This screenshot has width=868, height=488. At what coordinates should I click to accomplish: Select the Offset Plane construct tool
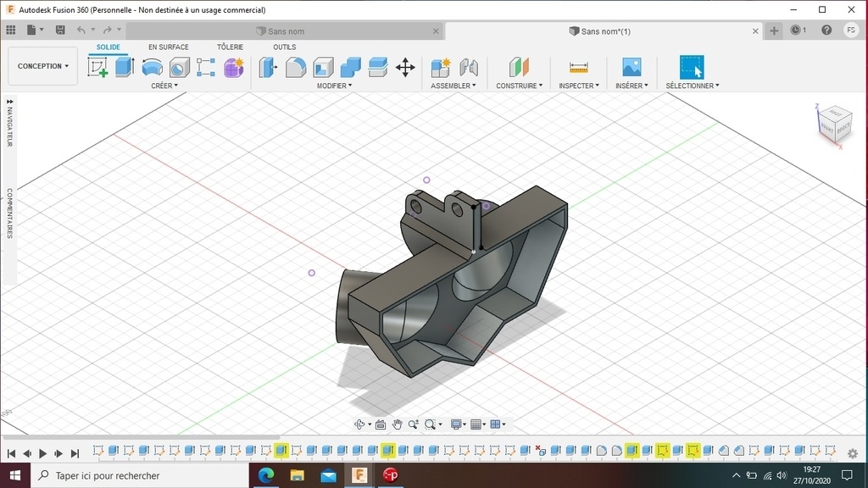point(519,68)
